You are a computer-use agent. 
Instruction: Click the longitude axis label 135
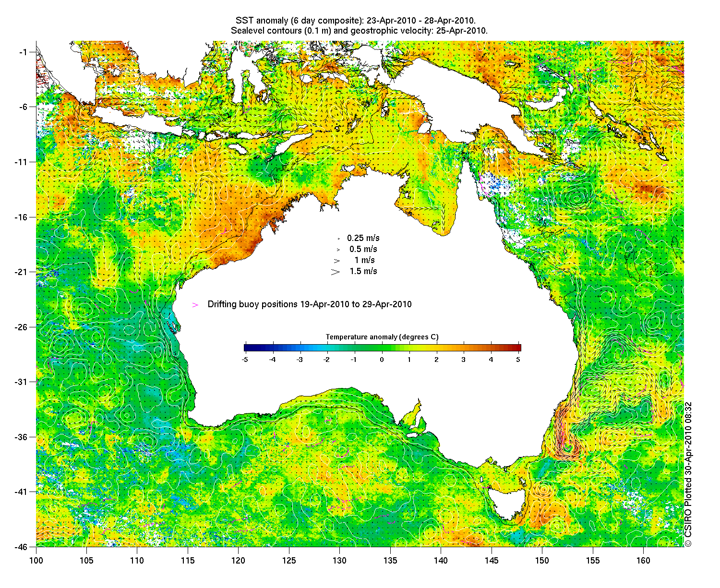click(x=390, y=560)
